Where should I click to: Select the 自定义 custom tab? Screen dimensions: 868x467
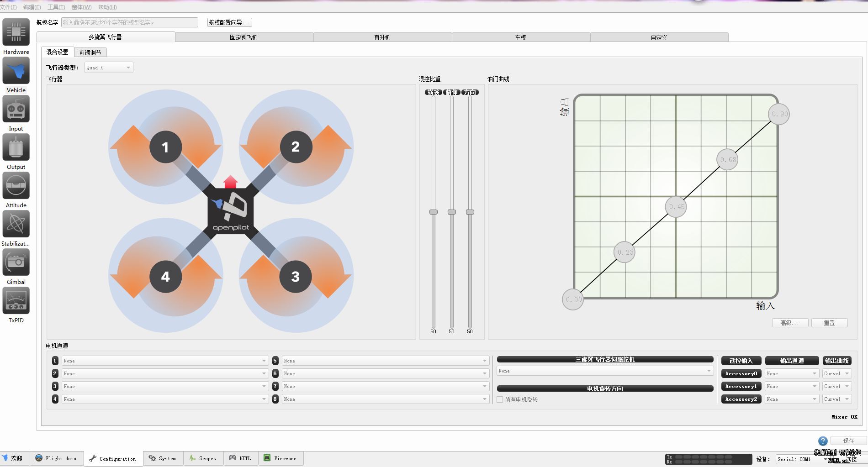659,37
